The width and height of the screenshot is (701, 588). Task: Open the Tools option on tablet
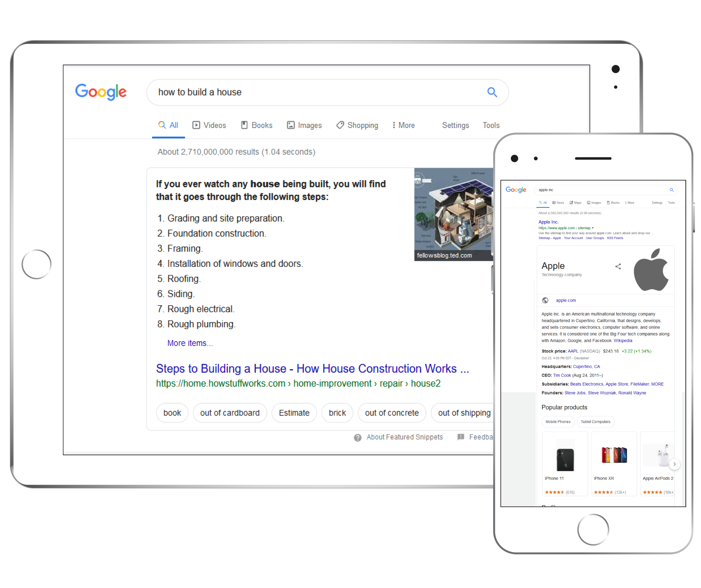[491, 125]
